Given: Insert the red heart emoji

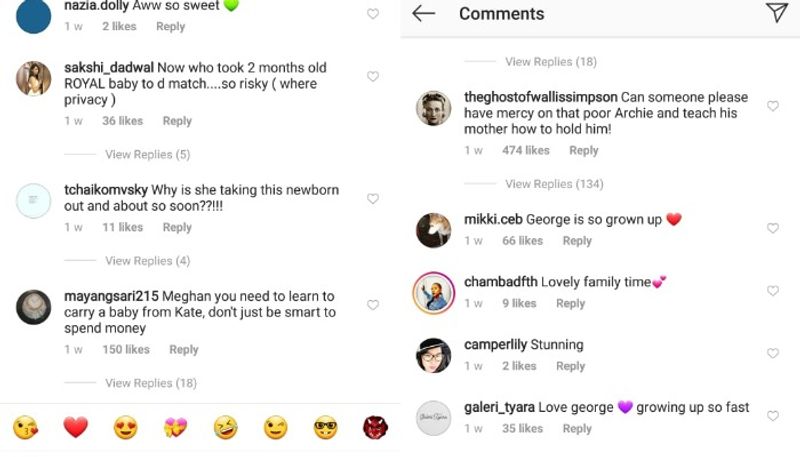Looking at the screenshot, I should tap(76, 428).
